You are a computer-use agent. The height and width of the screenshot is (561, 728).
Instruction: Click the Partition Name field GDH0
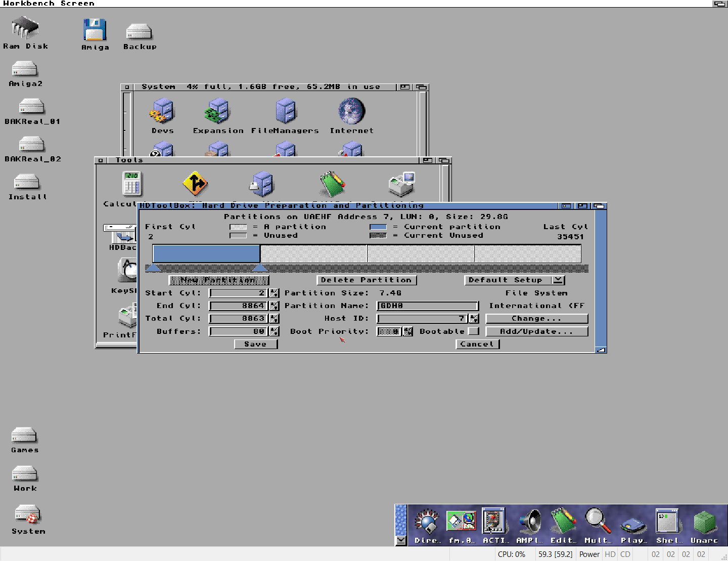click(x=428, y=306)
